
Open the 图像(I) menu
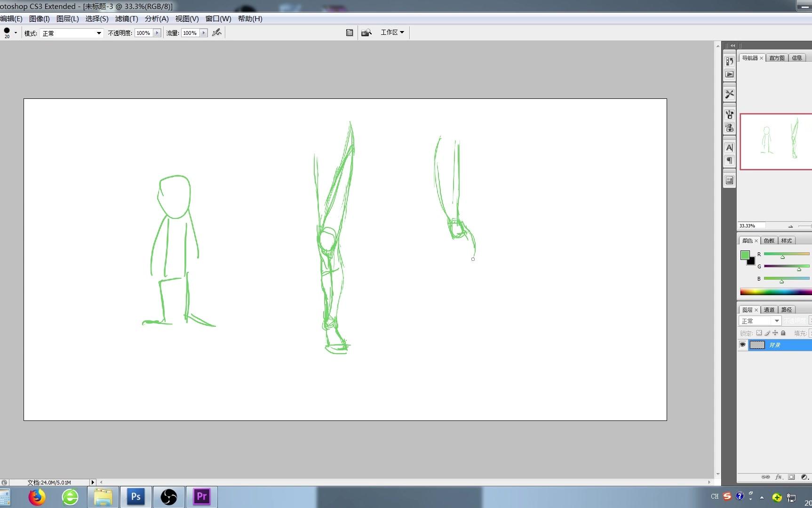click(39, 19)
